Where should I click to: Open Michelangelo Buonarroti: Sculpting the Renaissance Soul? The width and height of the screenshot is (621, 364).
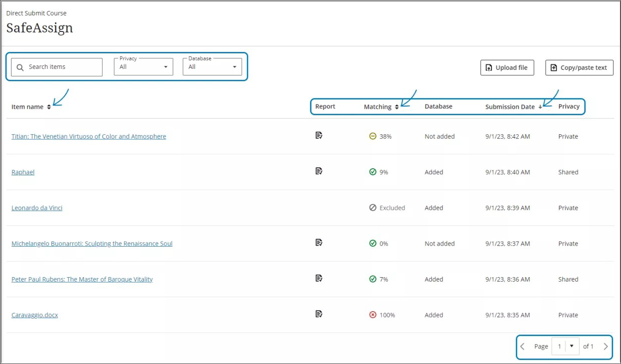pos(92,244)
